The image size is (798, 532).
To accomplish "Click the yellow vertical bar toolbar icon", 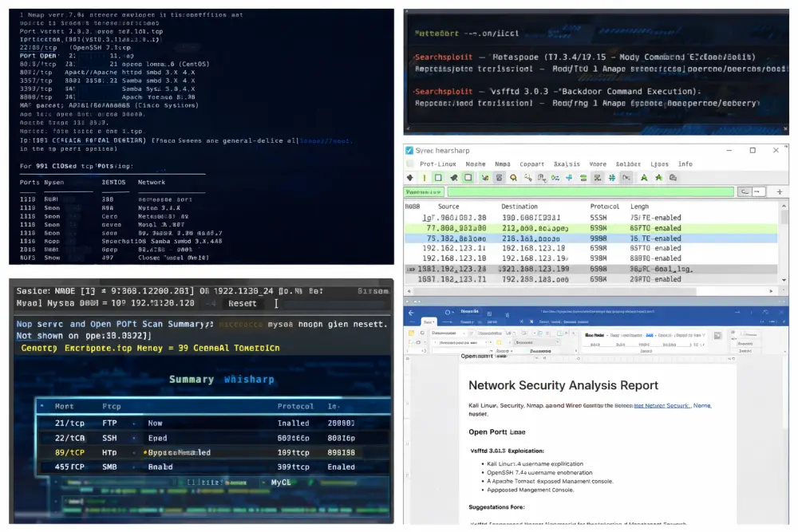I will click(x=425, y=178).
